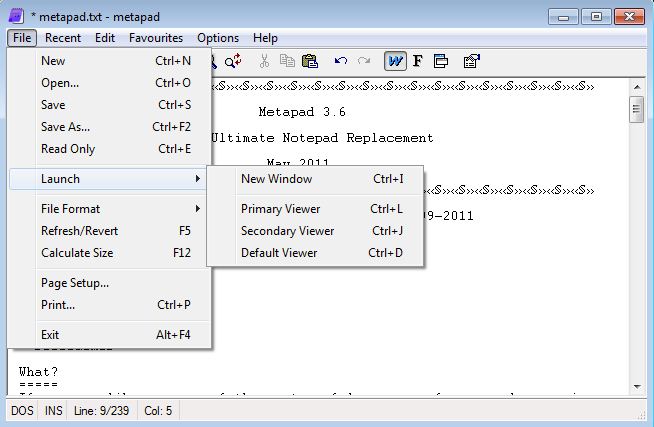The height and width of the screenshot is (427, 654).
Task: Select Exit from the File menu
Action: (109, 335)
